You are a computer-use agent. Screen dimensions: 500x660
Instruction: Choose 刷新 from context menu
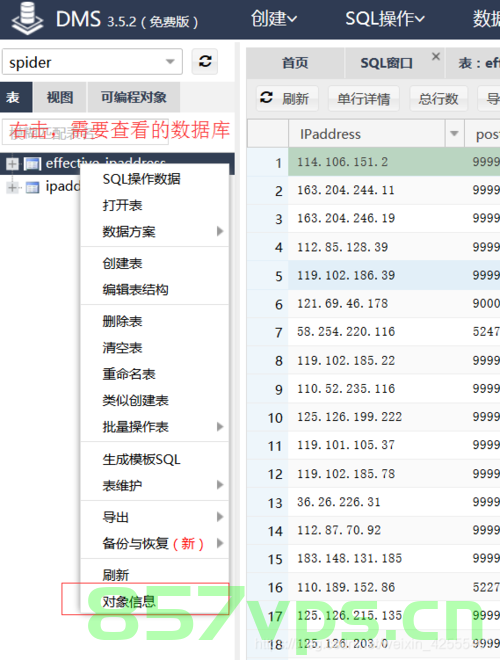pyautogui.click(x=155, y=575)
